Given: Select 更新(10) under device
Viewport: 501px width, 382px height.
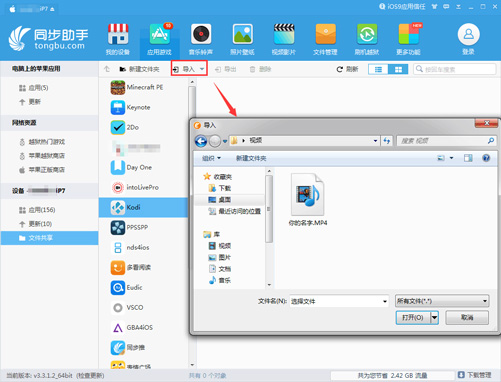Looking at the screenshot, I should (x=35, y=224).
